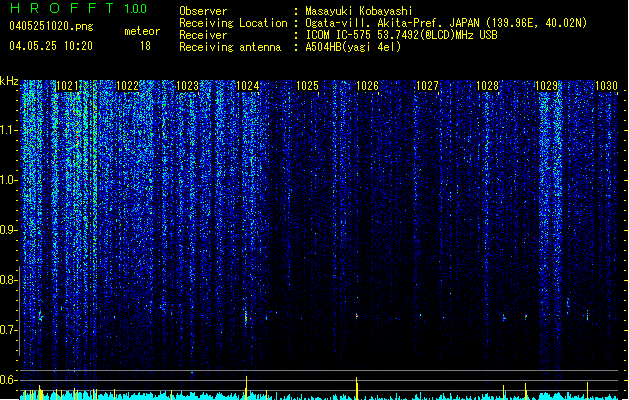Screen dimensions: 629x400
Task: Click the meteor label
Action: tap(142, 31)
